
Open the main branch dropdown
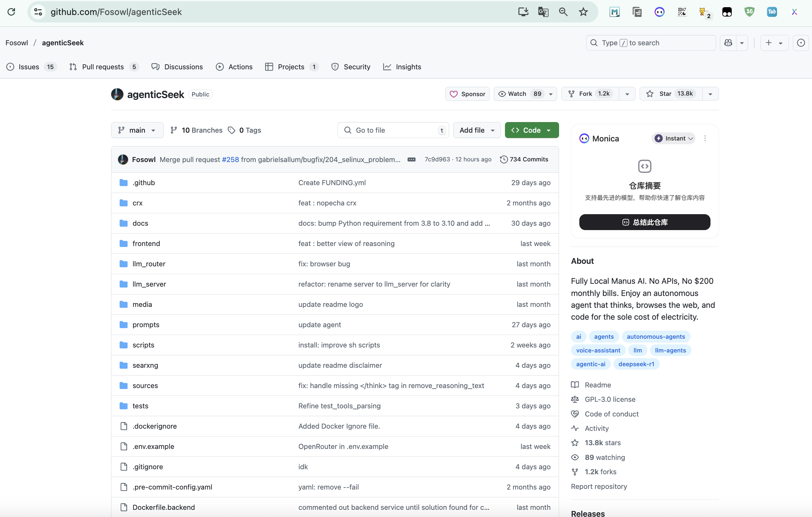137,130
